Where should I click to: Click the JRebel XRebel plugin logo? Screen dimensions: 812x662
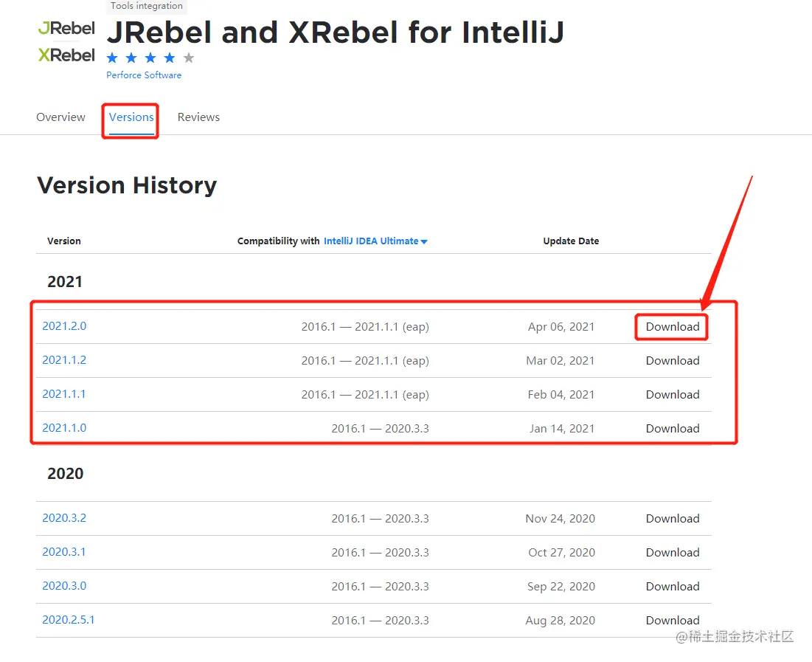point(66,41)
